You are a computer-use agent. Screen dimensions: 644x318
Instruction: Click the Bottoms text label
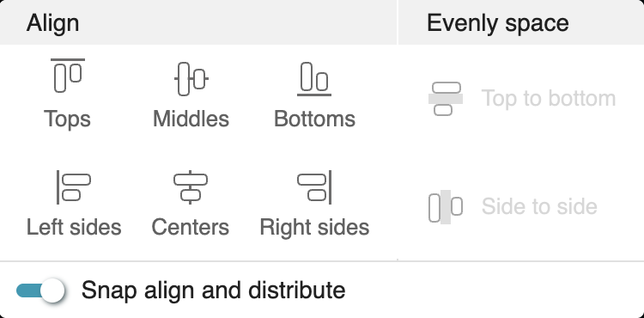click(x=314, y=119)
